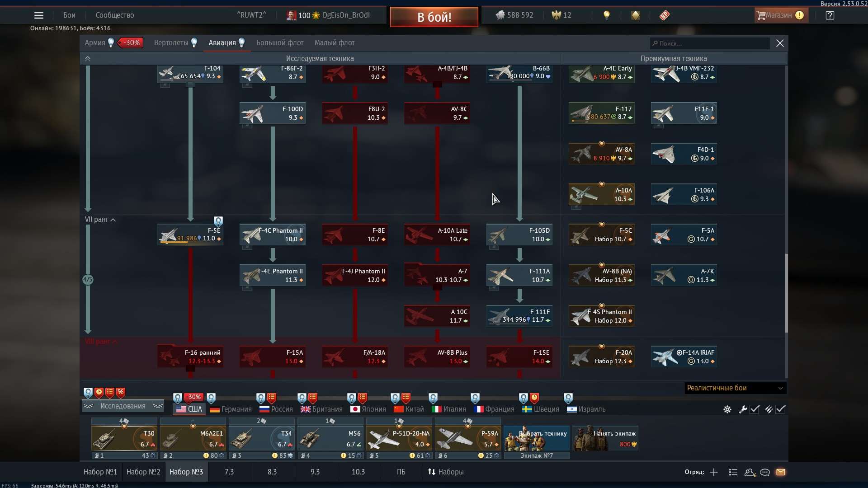Image resolution: width=868 pixels, height=488 pixels.
Task: Open the chat speech bubble icon
Action: [765, 472]
